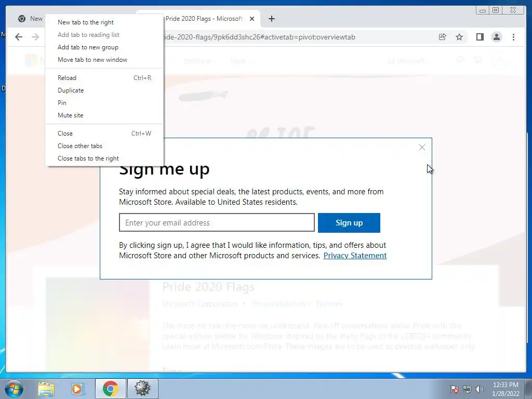
Task: Click the forward navigation arrow
Action: coord(35,37)
